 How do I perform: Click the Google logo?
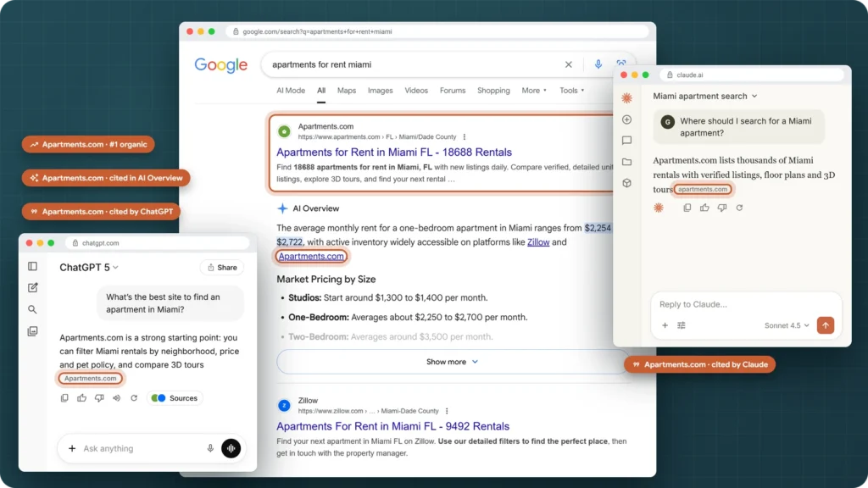tap(221, 65)
